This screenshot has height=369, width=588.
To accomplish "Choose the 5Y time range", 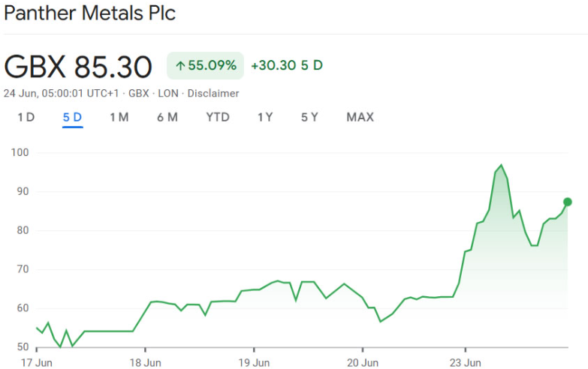I will (309, 117).
